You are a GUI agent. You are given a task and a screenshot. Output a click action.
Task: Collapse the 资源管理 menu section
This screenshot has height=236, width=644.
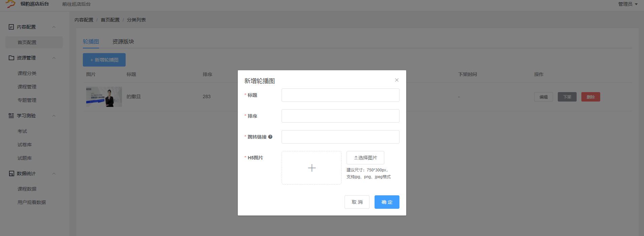tap(54, 58)
